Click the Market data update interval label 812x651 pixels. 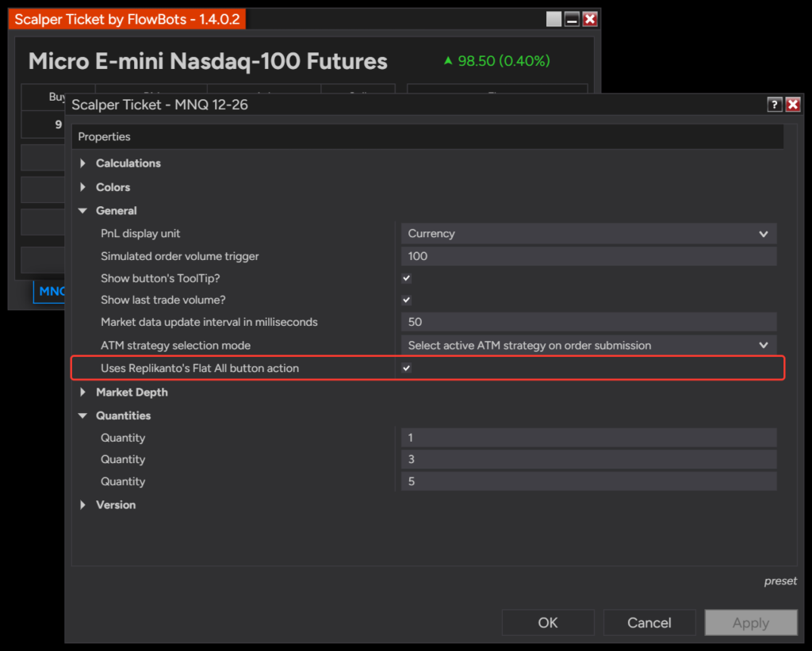click(x=209, y=322)
